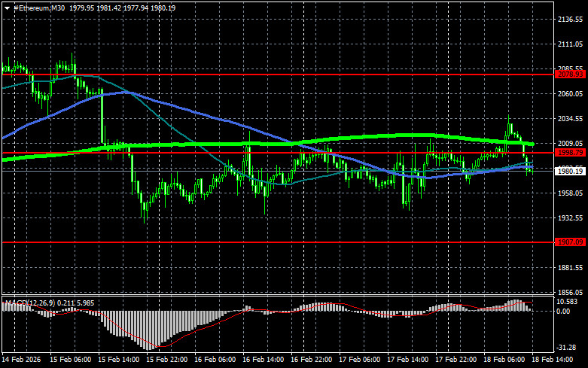Click the 17 Feb 22:00 time label

tap(456, 360)
